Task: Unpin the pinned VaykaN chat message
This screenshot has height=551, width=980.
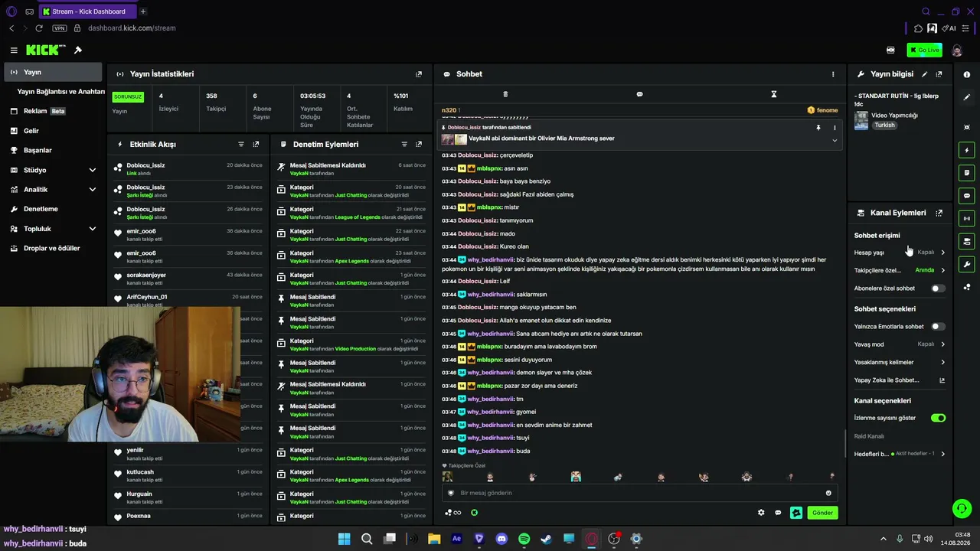Action: point(818,128)
